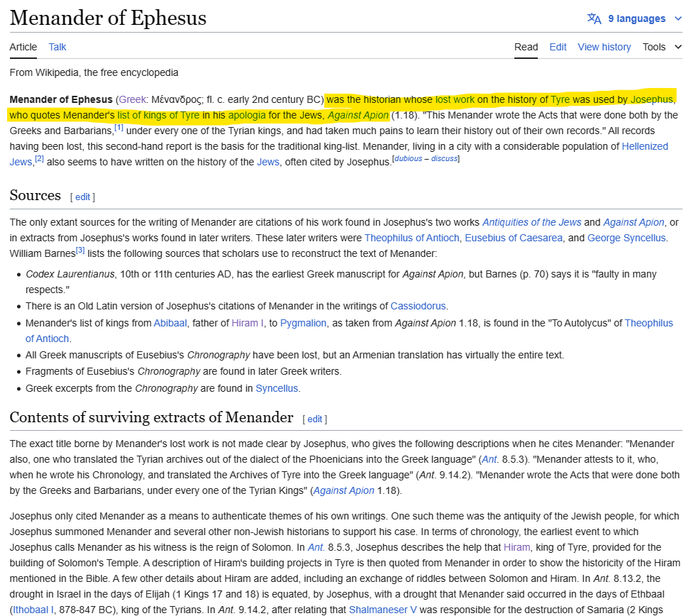Open View history tab
The width and height of the screenshot is (691, 616).
604,47
